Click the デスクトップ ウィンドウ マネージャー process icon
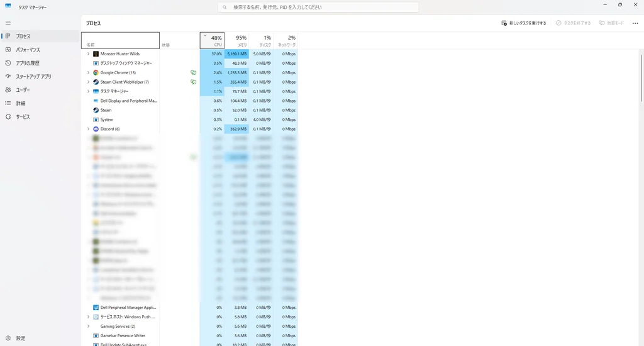Image resolution: width=644 pixels, height=346 pixels. pyautogui.click(x=96, y=64)
